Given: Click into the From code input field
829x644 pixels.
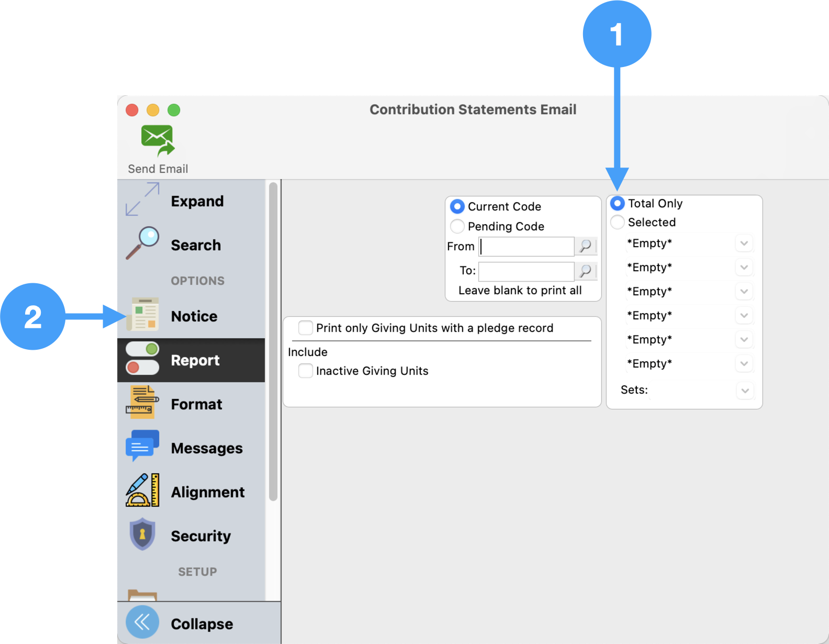Looking at the screenshot, I should 526,247.
